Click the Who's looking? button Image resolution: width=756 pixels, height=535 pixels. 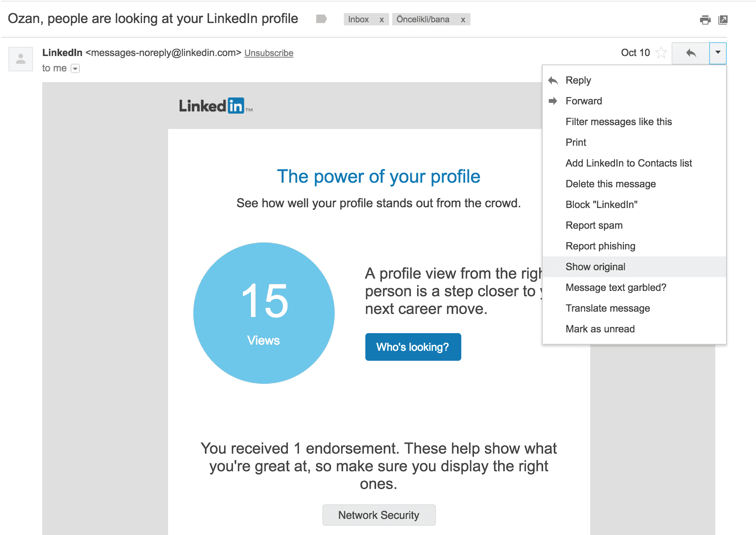tap(413, 347)
